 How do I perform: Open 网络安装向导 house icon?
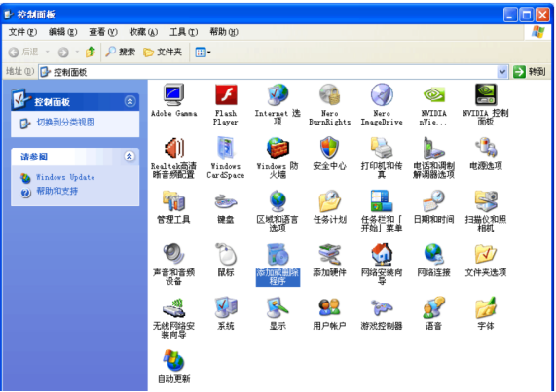coord(382,254)
